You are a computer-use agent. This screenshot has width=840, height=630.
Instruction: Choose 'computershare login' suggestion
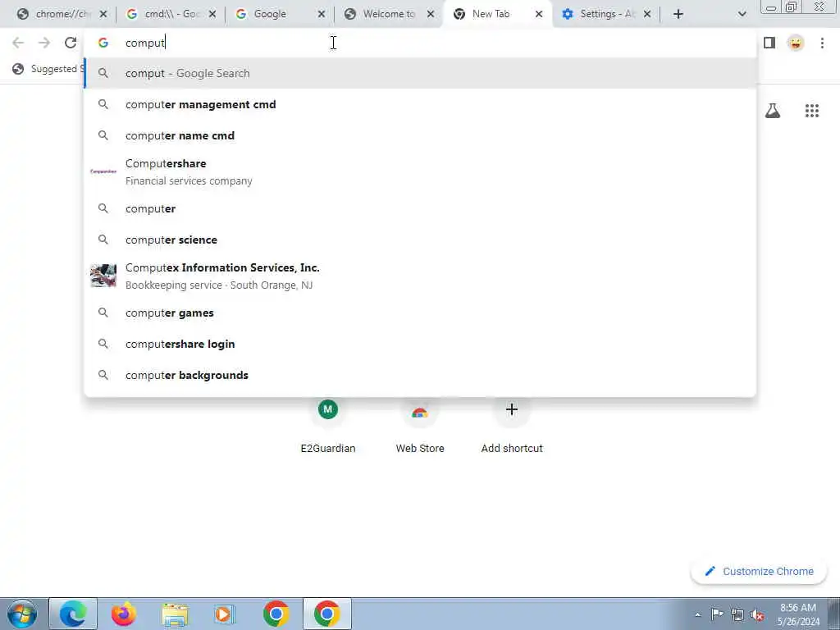pyautogui.click(x=420, y=344)
